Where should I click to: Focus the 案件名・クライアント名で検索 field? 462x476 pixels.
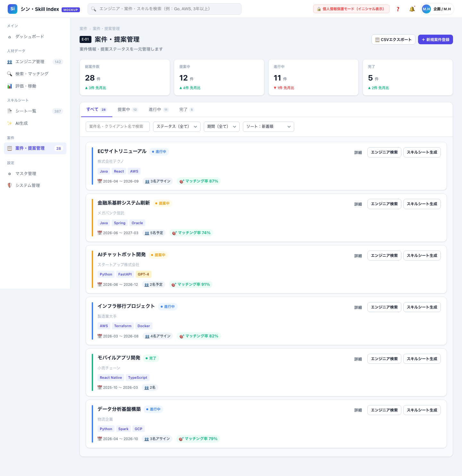(118, 127)
